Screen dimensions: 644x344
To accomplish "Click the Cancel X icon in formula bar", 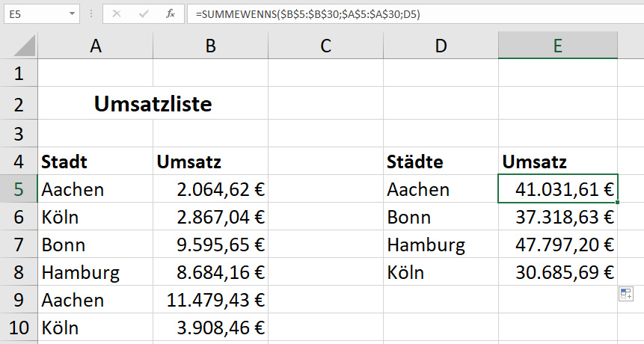I will pyautogui.click(x=117, y=14).
